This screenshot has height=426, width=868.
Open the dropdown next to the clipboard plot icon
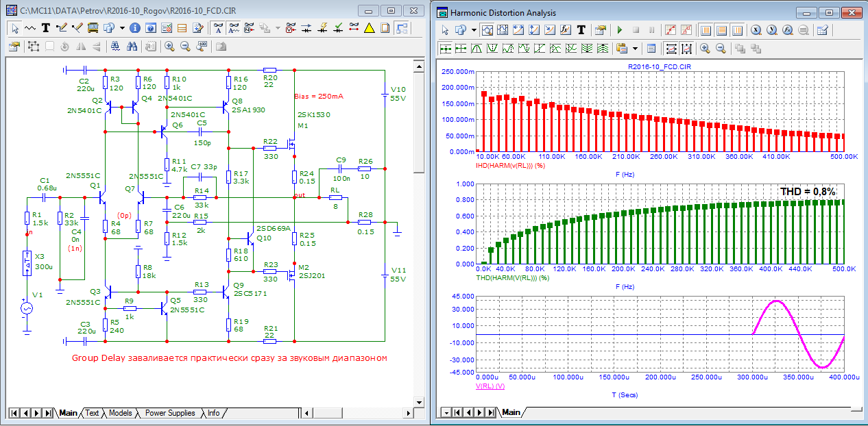tap(636, 49)
